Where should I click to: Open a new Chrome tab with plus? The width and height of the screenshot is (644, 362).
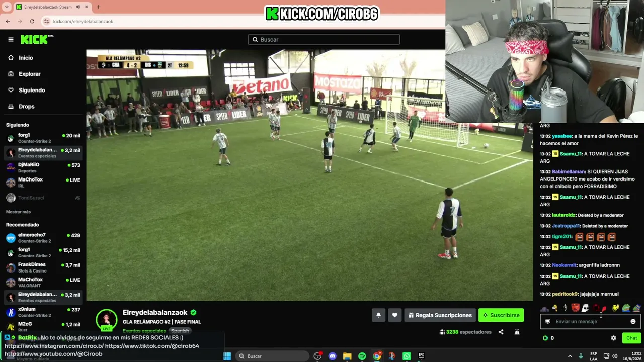pyautogui.click(x=98, y=7)
